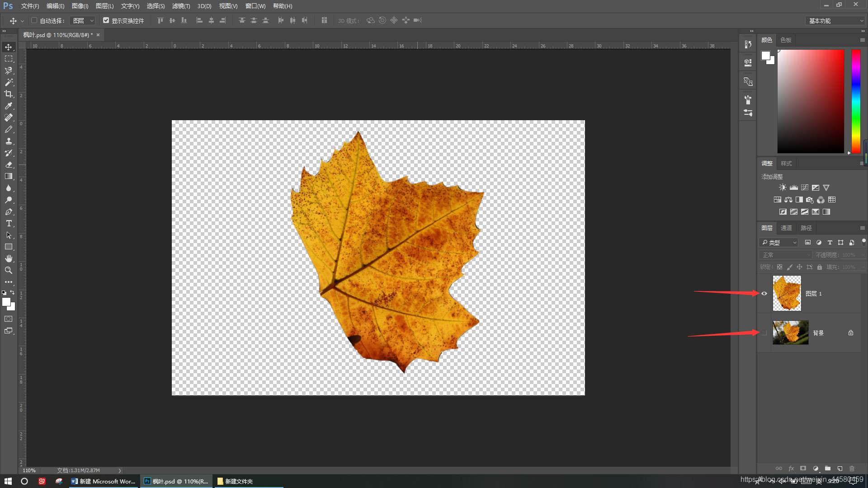868x488 pixels.
Task: Select the Hand tool
Action: point(9,258)
